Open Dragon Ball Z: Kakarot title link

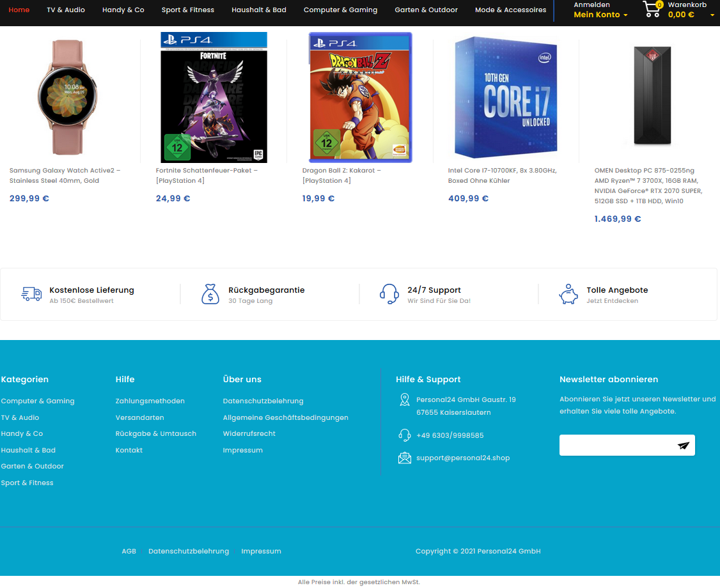341,175
